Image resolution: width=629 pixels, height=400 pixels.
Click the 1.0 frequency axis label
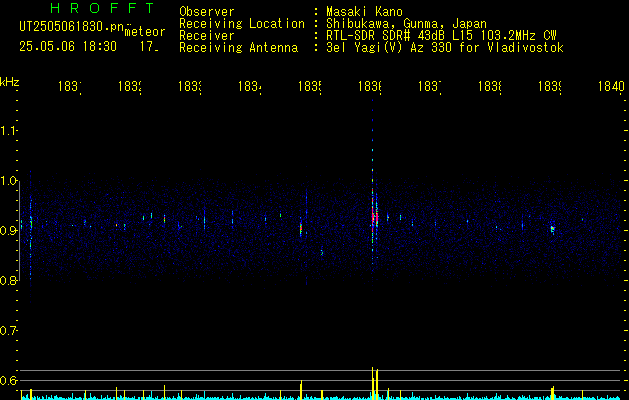coord(8,181)
